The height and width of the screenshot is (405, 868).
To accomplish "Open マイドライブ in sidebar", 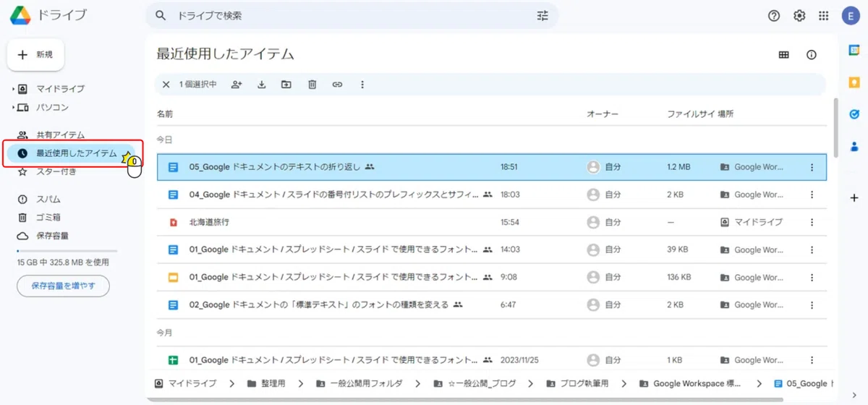I will click(60, 89).
